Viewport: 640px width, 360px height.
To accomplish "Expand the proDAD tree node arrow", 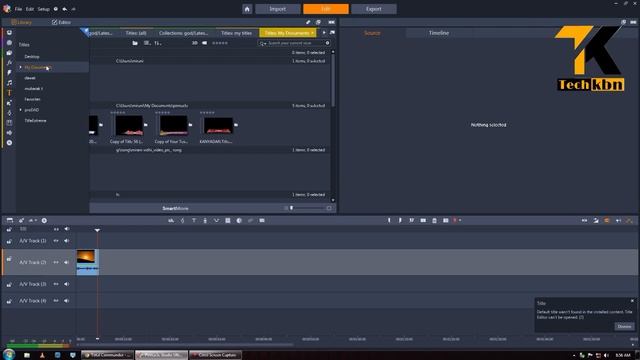I will [x=20, y=110].
